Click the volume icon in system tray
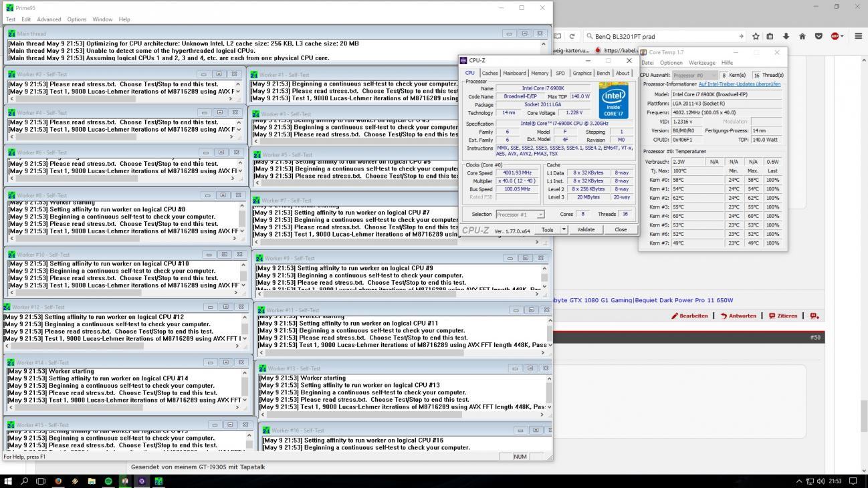Screen dimensions: 868x488 point(820,481)
